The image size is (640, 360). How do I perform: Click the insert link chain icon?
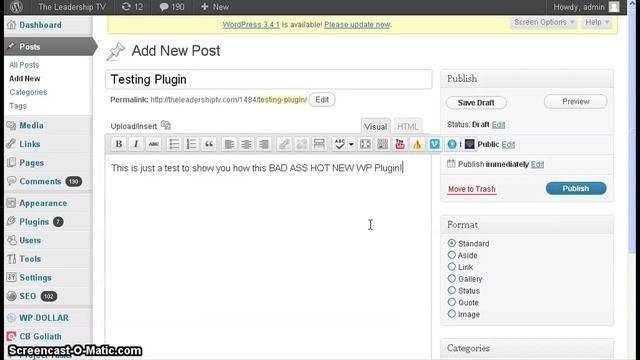284,144
